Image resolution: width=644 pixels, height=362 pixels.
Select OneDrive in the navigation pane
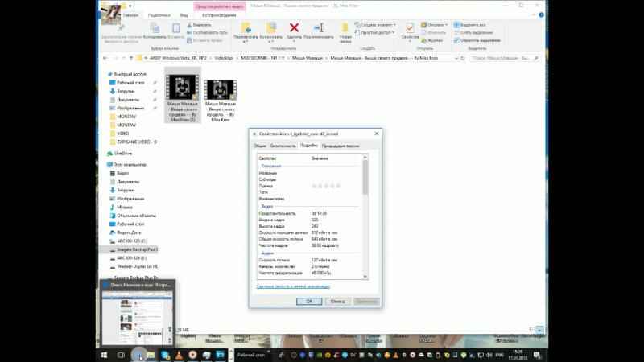point(122,153)
